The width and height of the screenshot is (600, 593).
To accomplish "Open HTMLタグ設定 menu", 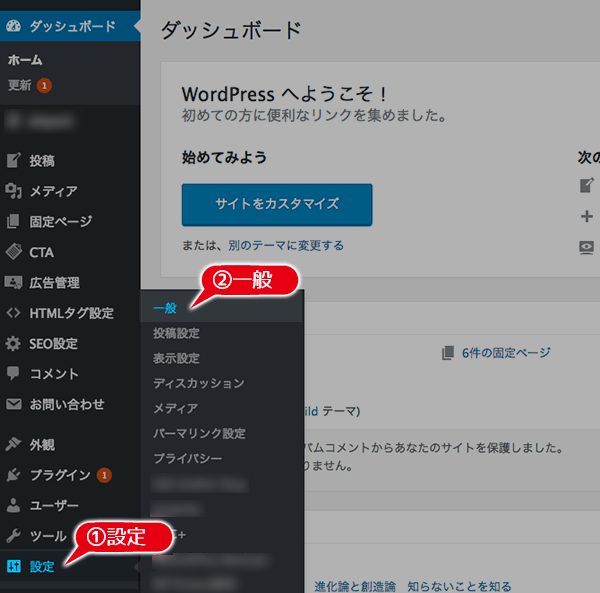I will point(70,313).
